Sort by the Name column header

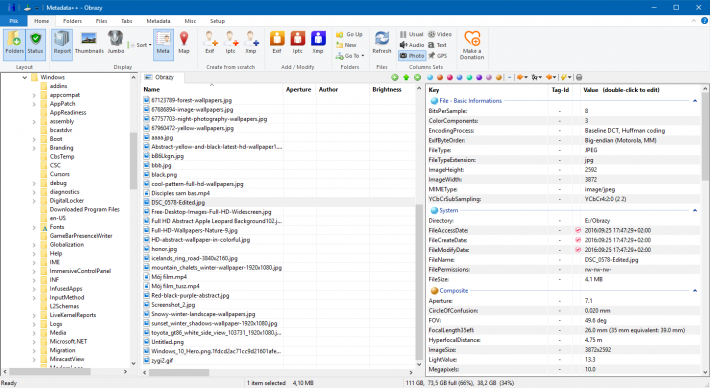pyautogui.click(x=212, y=90)
